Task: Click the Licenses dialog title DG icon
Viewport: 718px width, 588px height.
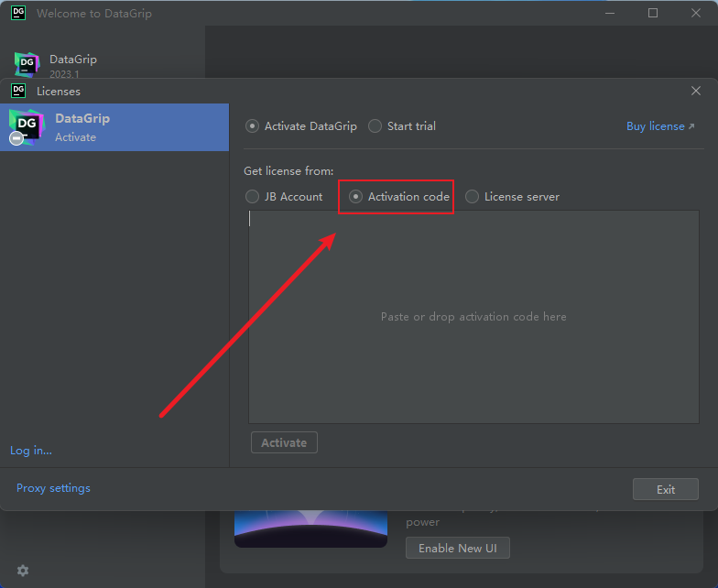Action: click(x=18, y=91)
